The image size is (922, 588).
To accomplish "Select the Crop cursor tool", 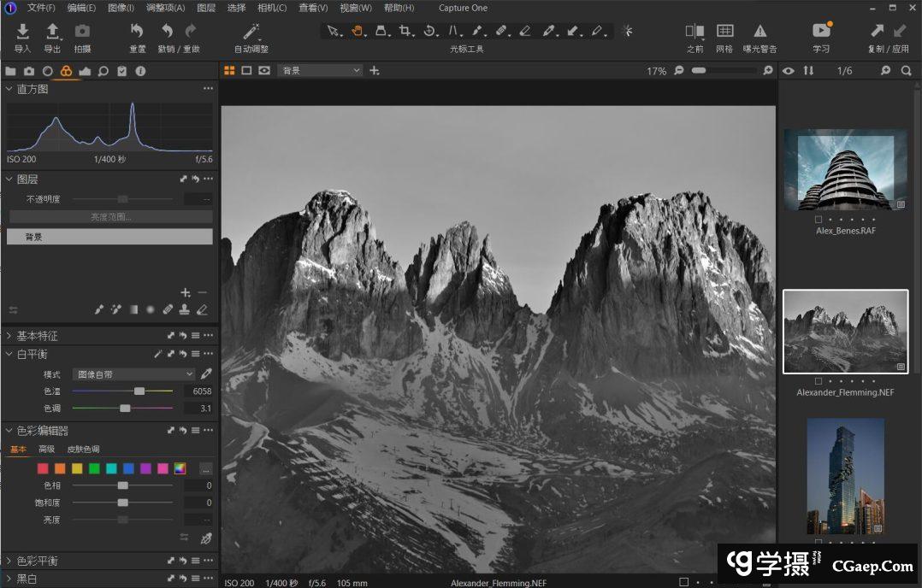I will pos(405,31).
